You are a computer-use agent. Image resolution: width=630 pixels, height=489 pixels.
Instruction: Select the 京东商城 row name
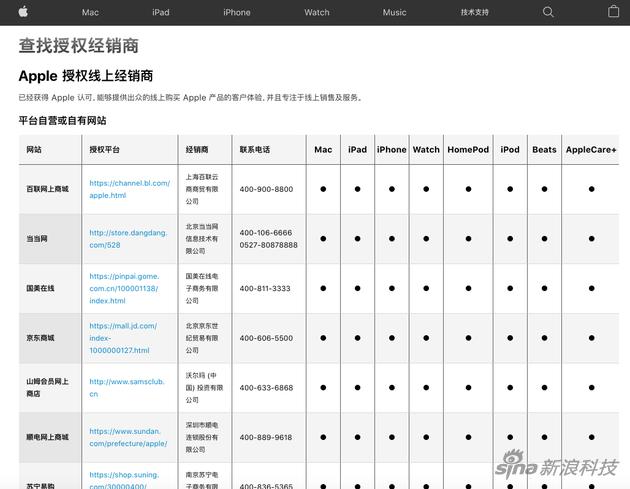point(40,338)
